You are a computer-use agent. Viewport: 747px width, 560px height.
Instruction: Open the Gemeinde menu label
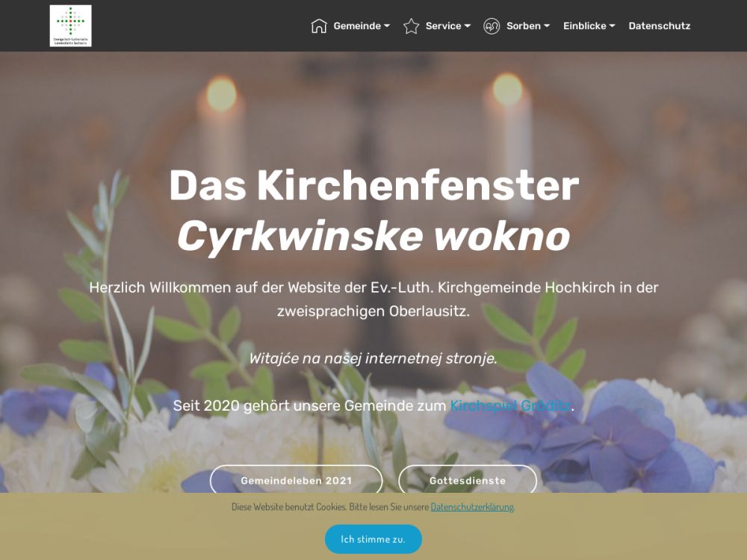[x=357, y=25]
